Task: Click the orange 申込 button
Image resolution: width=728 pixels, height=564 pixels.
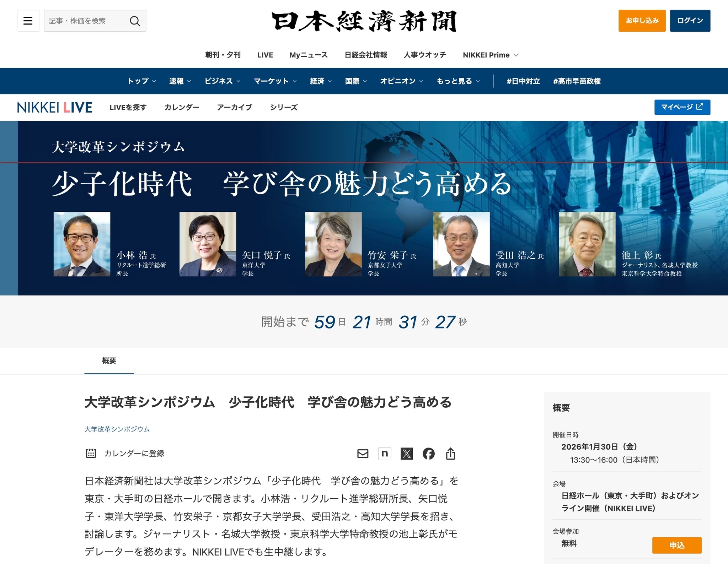Action: (x=677, y=545)
